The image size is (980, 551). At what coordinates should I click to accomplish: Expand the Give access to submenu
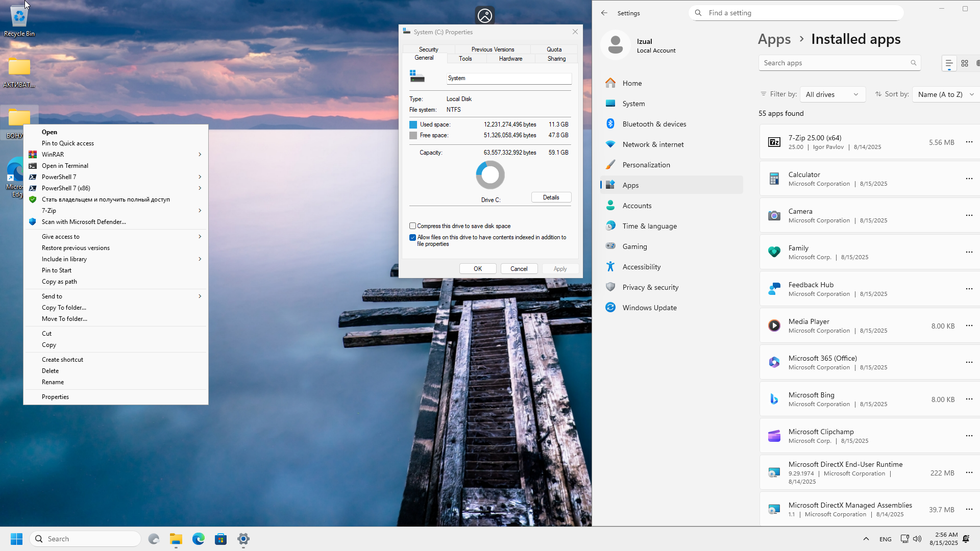point(116,237)
